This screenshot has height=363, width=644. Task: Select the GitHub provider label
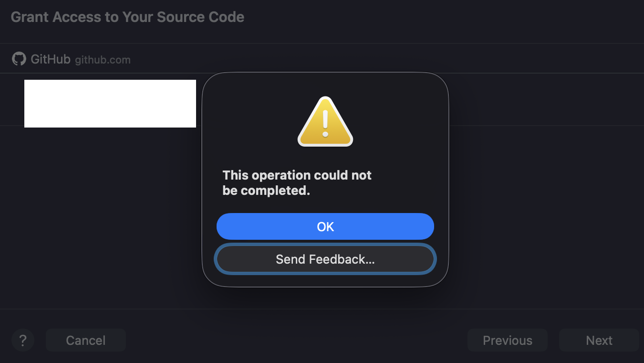(51, 59)
